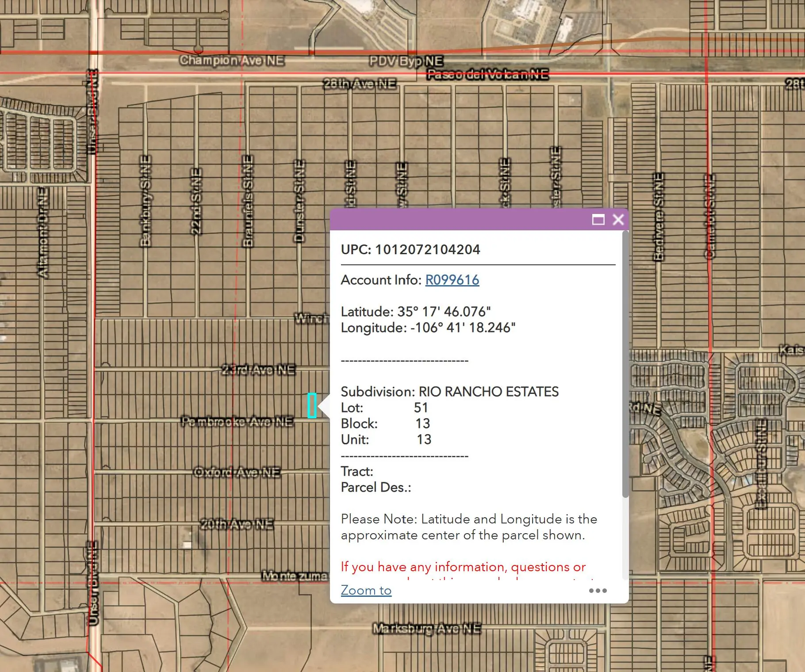Viewport: 805px width, 672px height.
Task: Click the Montezuma street label
Action: click(295, 576)
